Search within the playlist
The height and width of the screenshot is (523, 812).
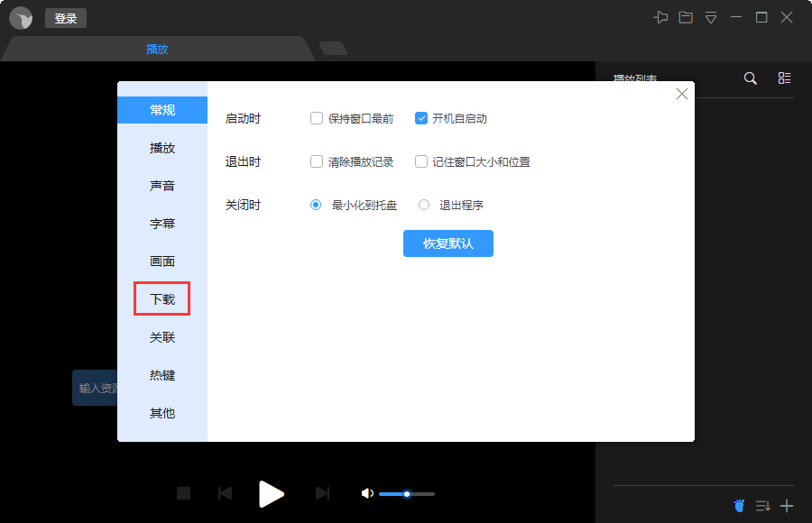tap(750, 78)
